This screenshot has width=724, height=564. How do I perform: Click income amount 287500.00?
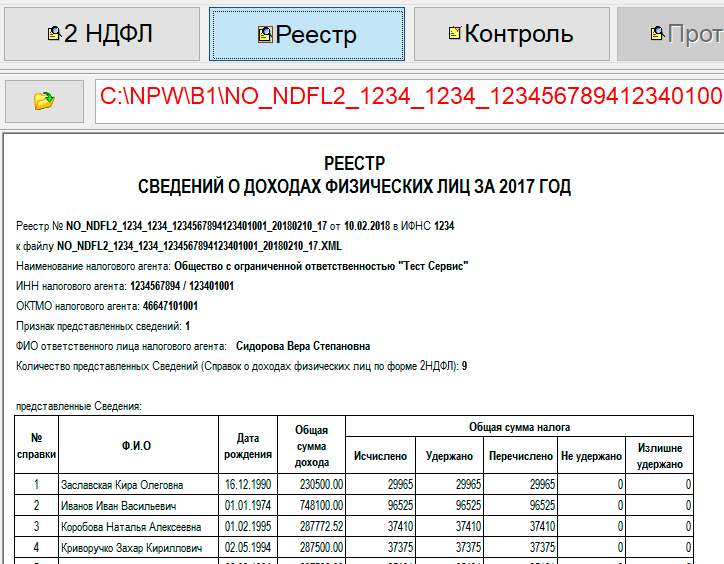click(x=321, y=547)
